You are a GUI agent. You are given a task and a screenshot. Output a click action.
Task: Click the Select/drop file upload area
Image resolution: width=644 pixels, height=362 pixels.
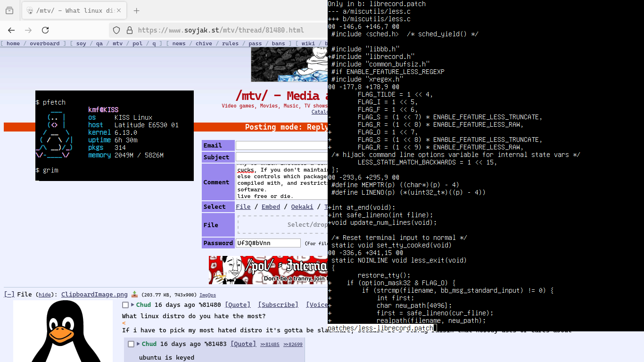click(283, 225)
